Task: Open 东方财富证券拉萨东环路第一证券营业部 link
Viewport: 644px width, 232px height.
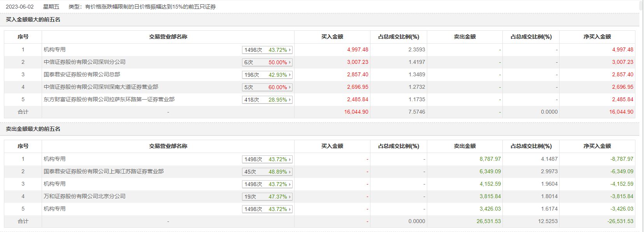Action: coord(109,99)
